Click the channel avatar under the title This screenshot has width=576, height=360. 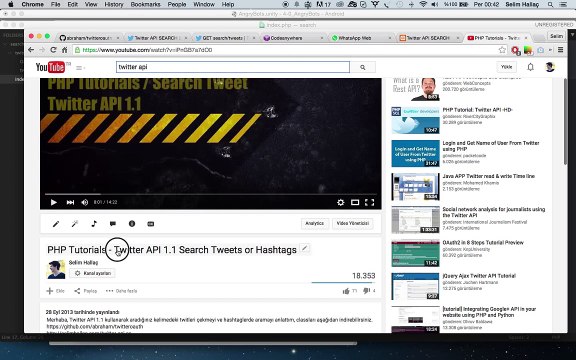(56, 270)
